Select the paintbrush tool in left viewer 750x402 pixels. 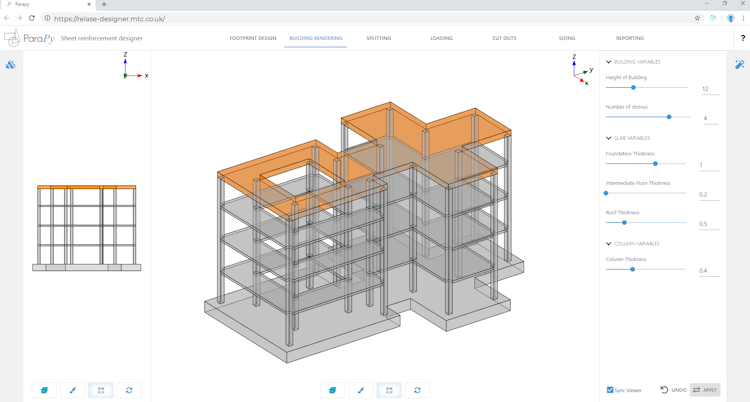[x=72, y=390]
